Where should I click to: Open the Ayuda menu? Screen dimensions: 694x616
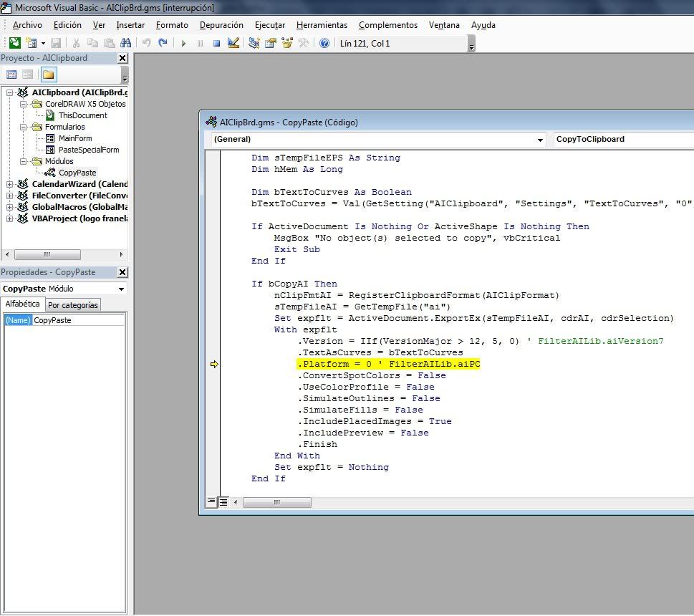point(483,25)
